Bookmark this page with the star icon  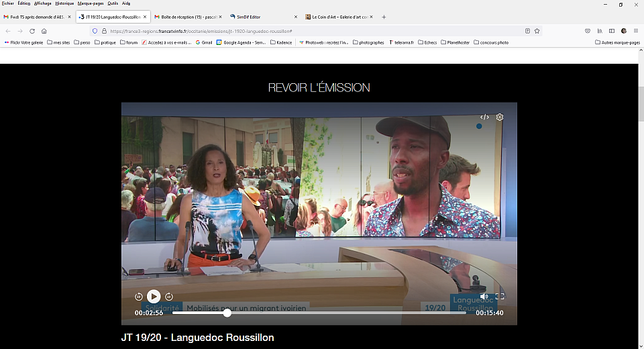coord(537,31)
